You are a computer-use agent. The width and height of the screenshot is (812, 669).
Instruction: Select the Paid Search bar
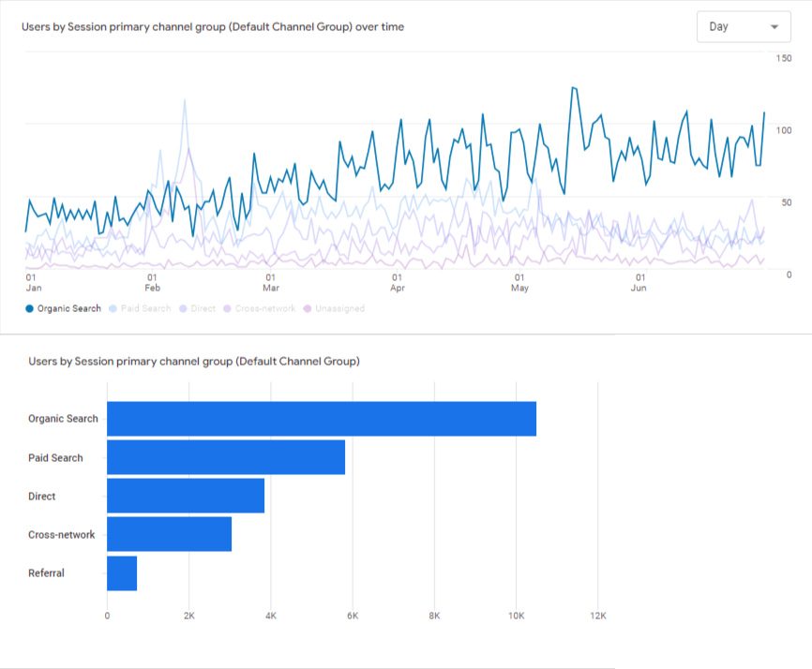pos(225,457)
